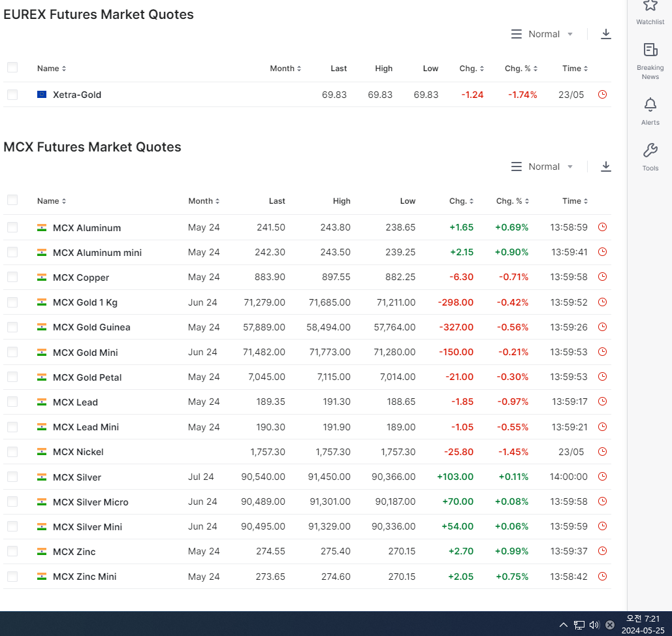Sort MCX table by Chg. column
This screenshot has height=636, width=672.
click(461, 200)
